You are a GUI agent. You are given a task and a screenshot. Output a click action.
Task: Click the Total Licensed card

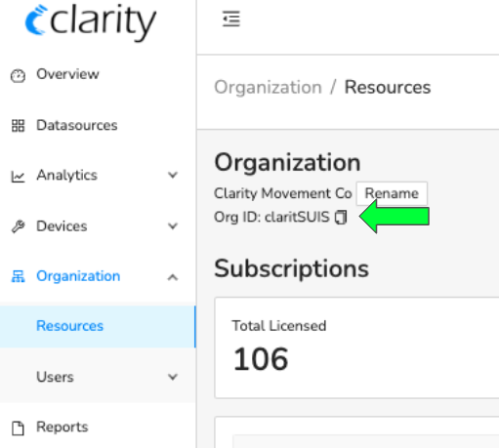click(x=356, y=347)
